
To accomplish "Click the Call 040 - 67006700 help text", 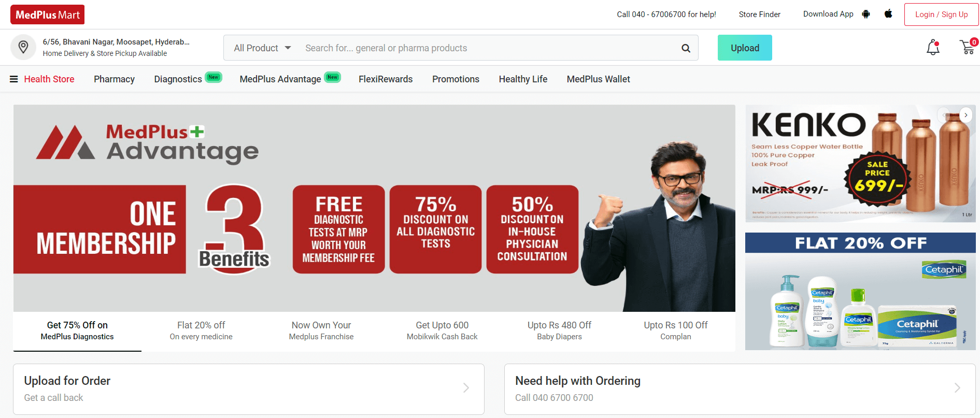I will tap(666, 15).
